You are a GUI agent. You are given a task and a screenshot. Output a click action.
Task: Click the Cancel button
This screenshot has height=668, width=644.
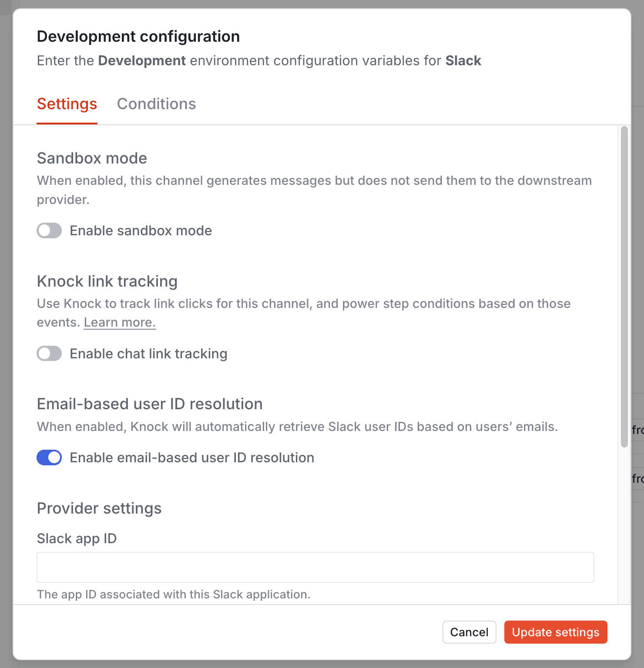coord(469,632)
